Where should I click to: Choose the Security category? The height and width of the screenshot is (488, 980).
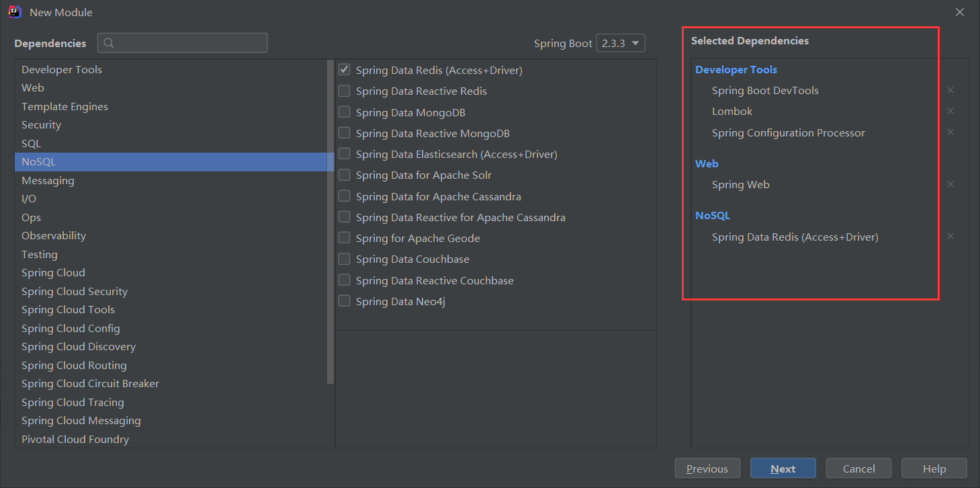[x=171, y=124]
